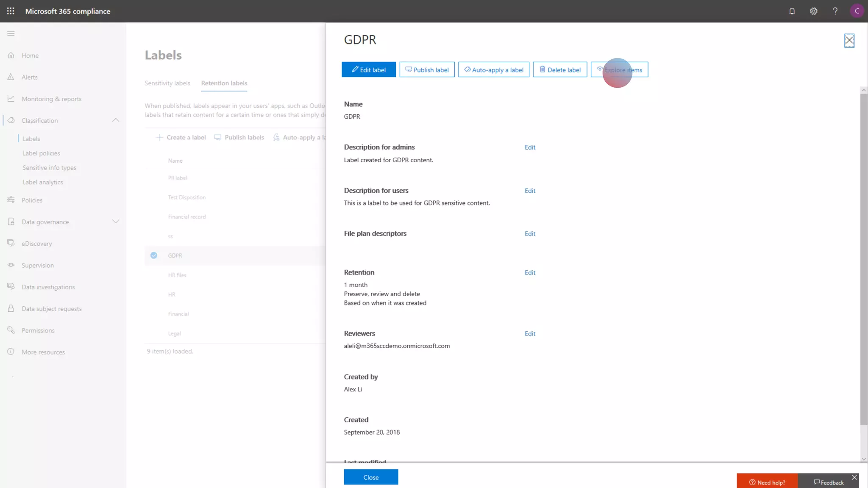Screen dimensions: 868x488
Task: Select the Retention labels tab
Action: tap(224, 83)
